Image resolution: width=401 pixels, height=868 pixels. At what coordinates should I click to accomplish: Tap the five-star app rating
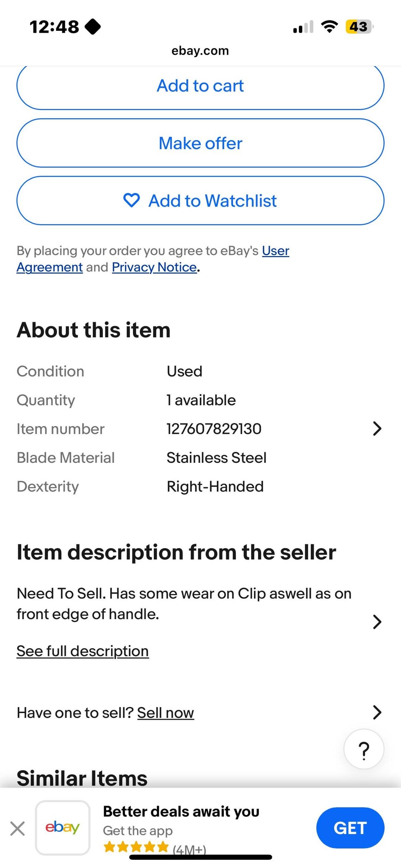click(x=136, y=847)
